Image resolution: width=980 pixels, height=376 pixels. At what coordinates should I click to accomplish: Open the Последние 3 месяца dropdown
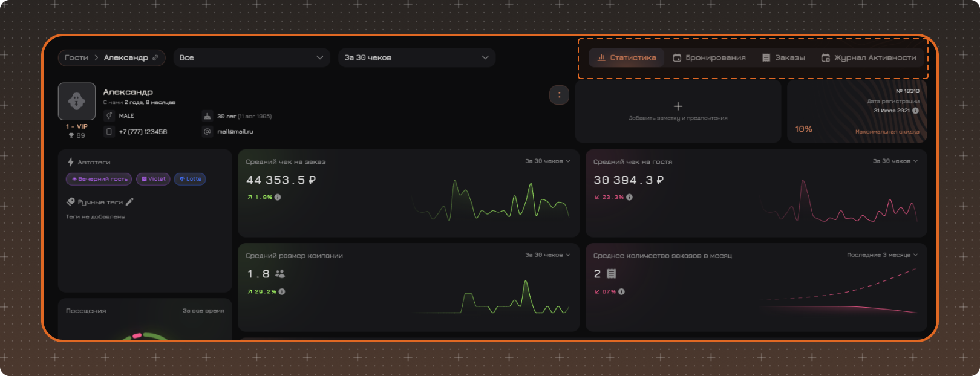pyautogui.click(x=883, y=255)
